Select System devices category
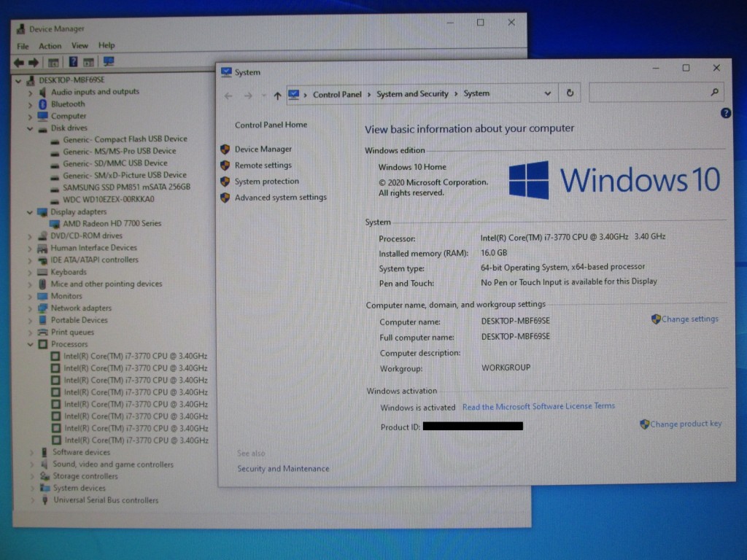The width and height of the screenshot is (747, 560). [x=79, y=488]
